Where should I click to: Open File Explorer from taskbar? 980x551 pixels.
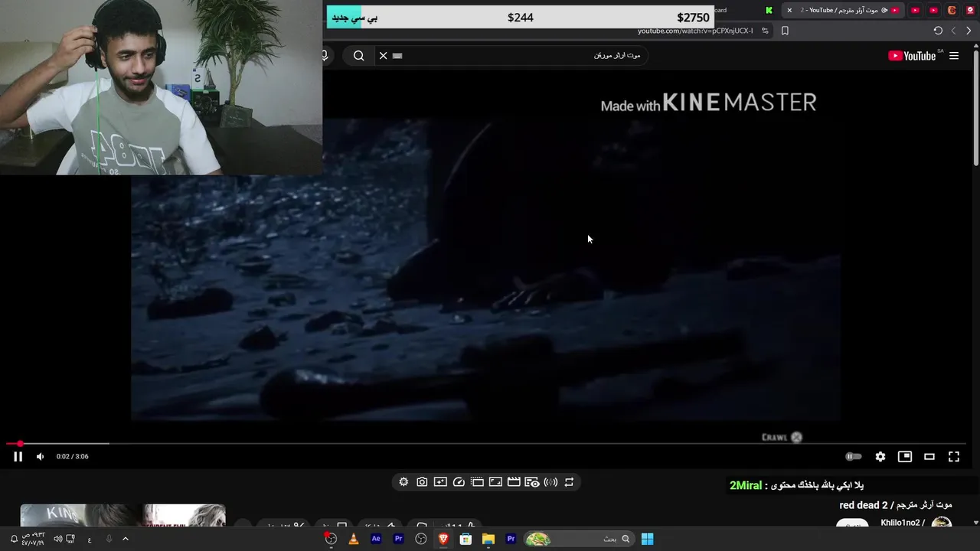(x=488, y=539)
